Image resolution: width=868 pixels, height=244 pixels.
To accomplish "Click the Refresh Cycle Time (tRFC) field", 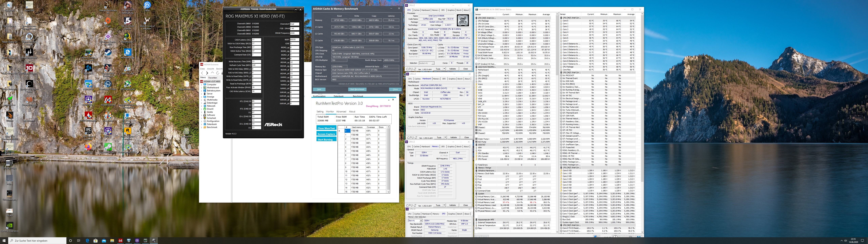I will 257,65.
